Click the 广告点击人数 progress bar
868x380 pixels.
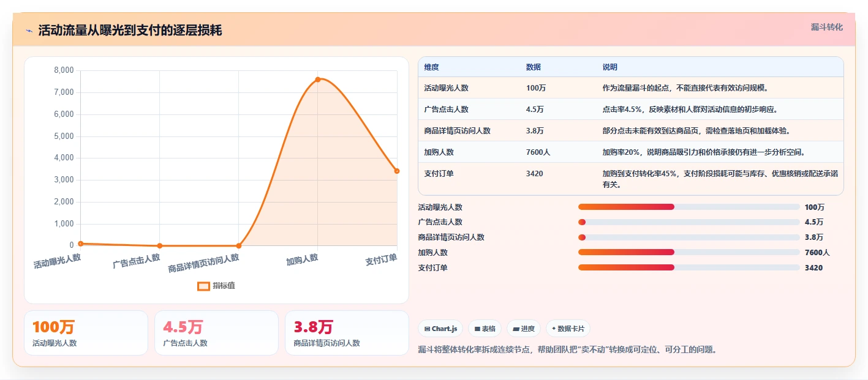click(x=689, y=222)
